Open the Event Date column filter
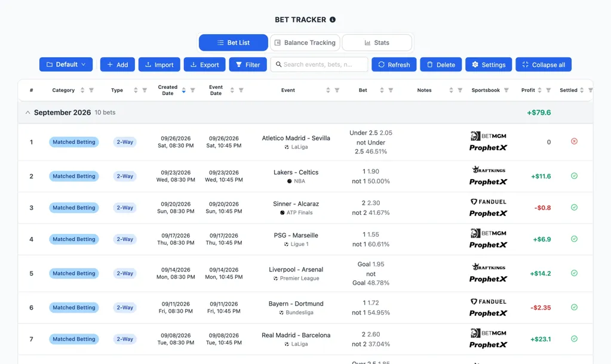The width and height of the screenshot is (611, 364). 241,90
